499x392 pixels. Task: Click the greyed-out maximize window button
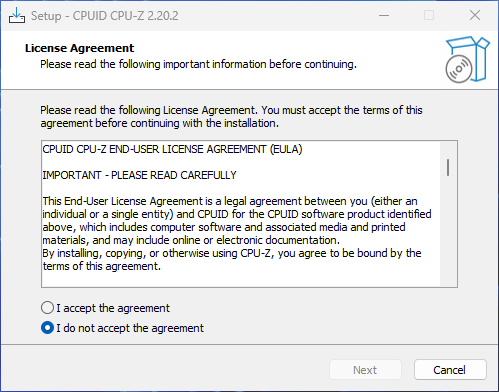tap(429, 15)
